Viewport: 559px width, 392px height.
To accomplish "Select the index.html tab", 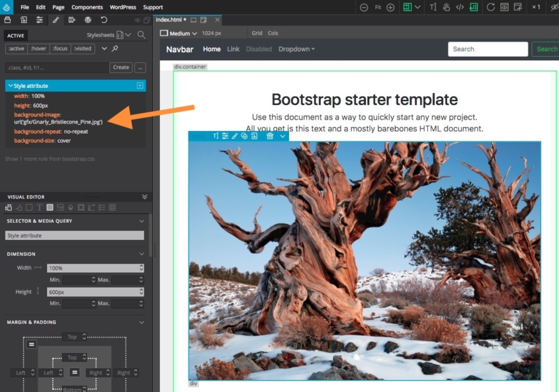I will point(171,20).
